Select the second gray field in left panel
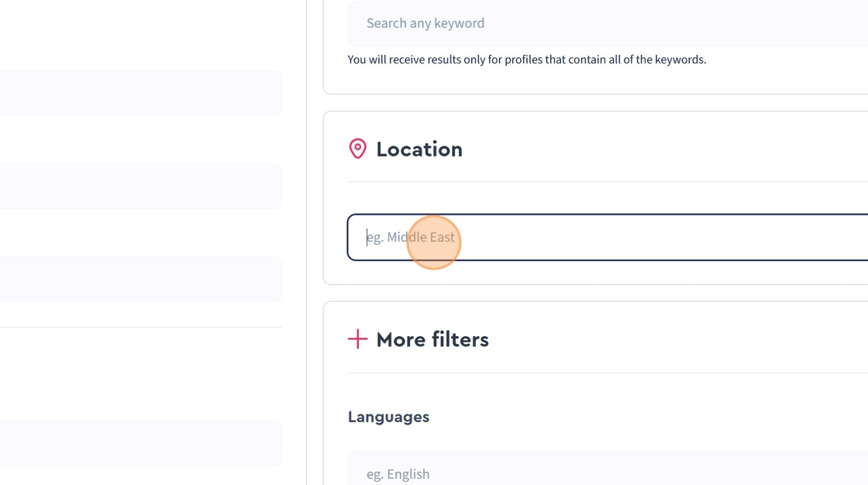 [x=139, y=186]
